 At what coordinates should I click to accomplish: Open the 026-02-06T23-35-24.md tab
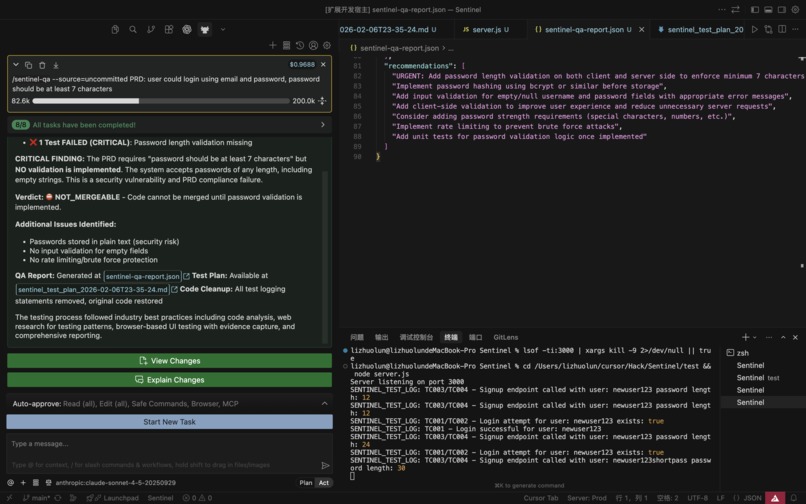388,30
